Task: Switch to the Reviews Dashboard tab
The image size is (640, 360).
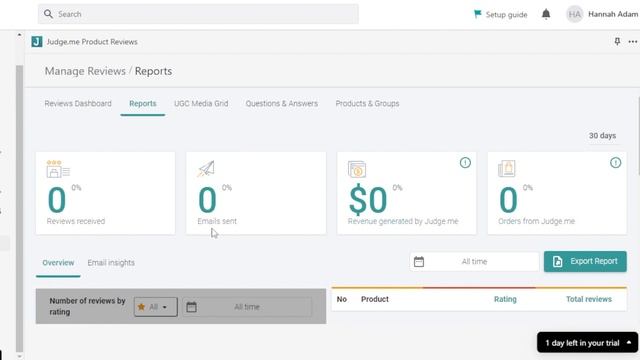Action: tap(78, 104)
